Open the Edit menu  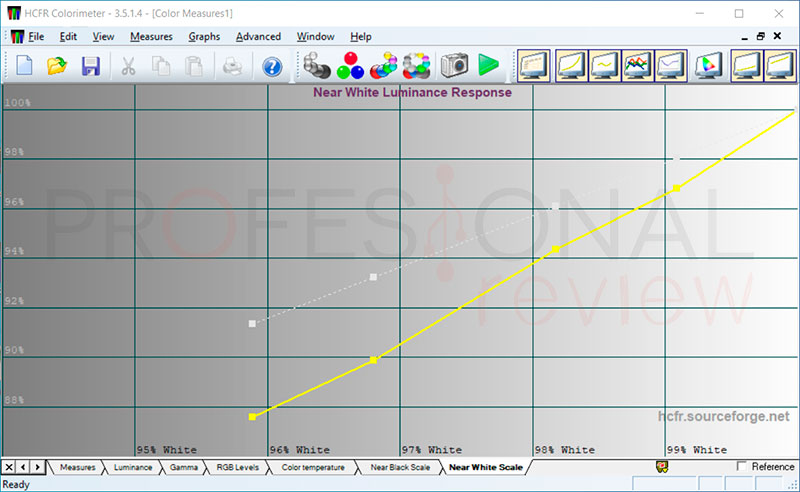pyautogui.click(x=68, y=37)
